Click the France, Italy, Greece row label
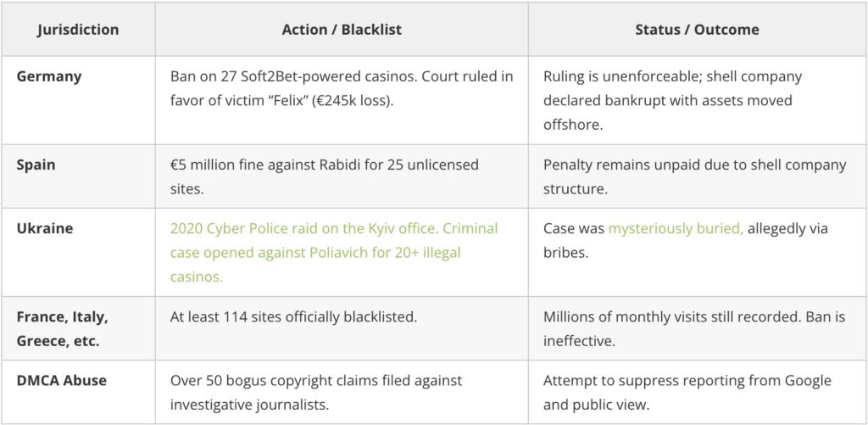868x425 pixels. [x=62, y=329]
